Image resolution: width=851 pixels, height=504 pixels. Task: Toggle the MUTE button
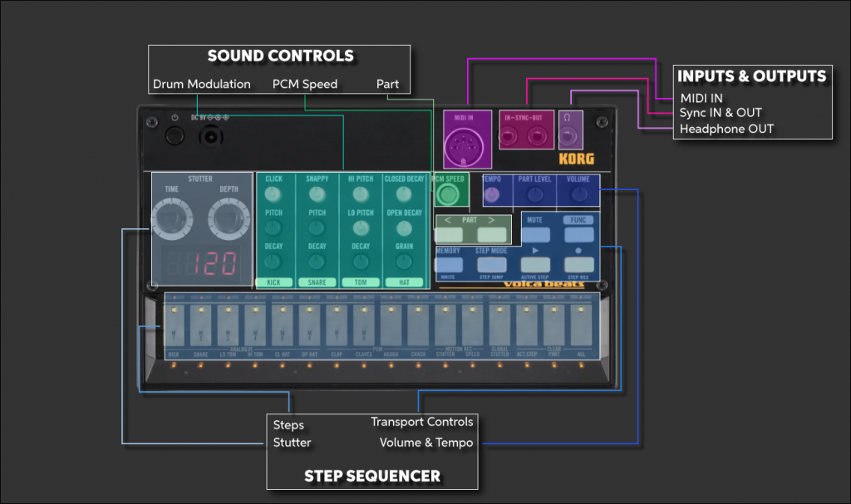tap(536, 234)
